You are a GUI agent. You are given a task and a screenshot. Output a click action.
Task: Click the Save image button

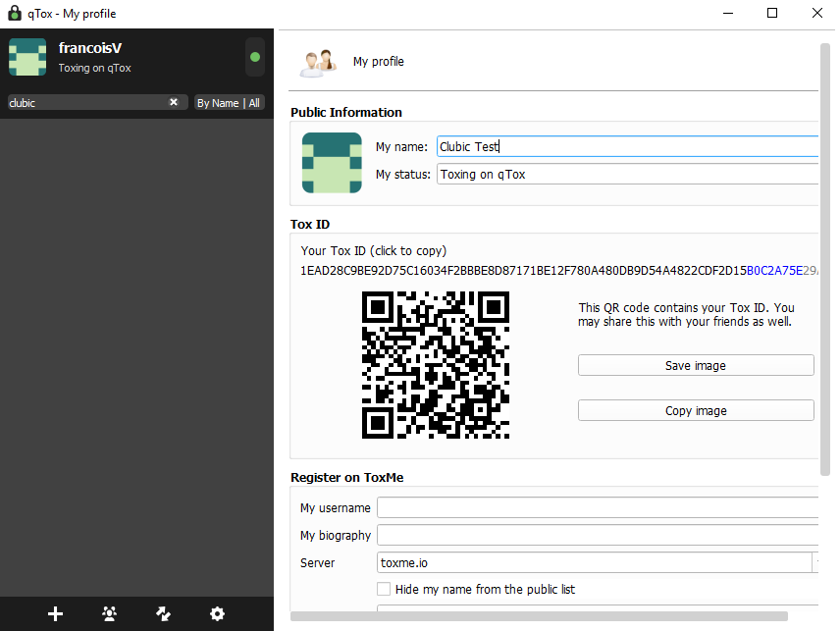coord(696,365)
